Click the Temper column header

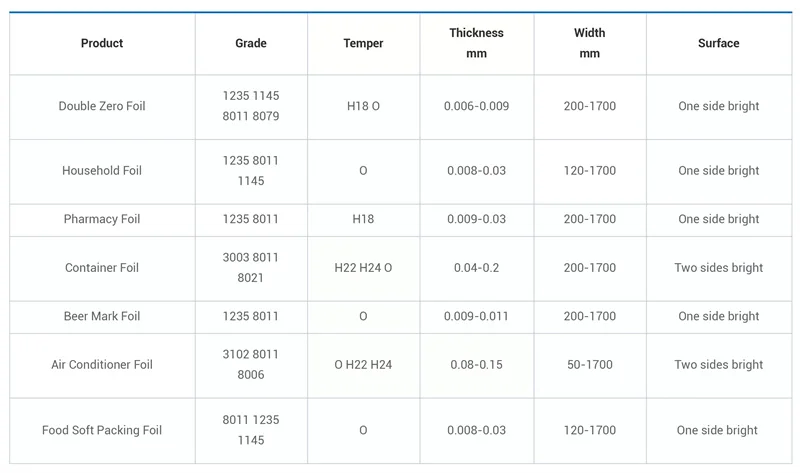[x=363, y=43]
